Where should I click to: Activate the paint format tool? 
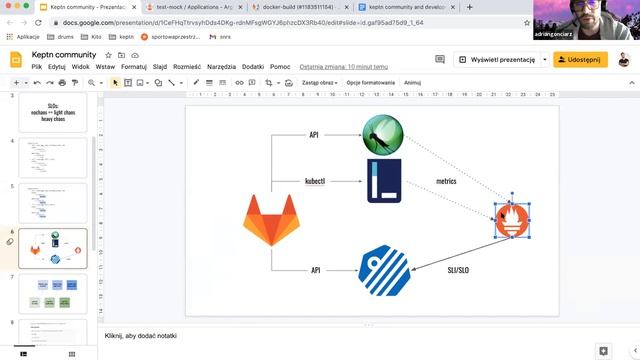pos(75,83)
